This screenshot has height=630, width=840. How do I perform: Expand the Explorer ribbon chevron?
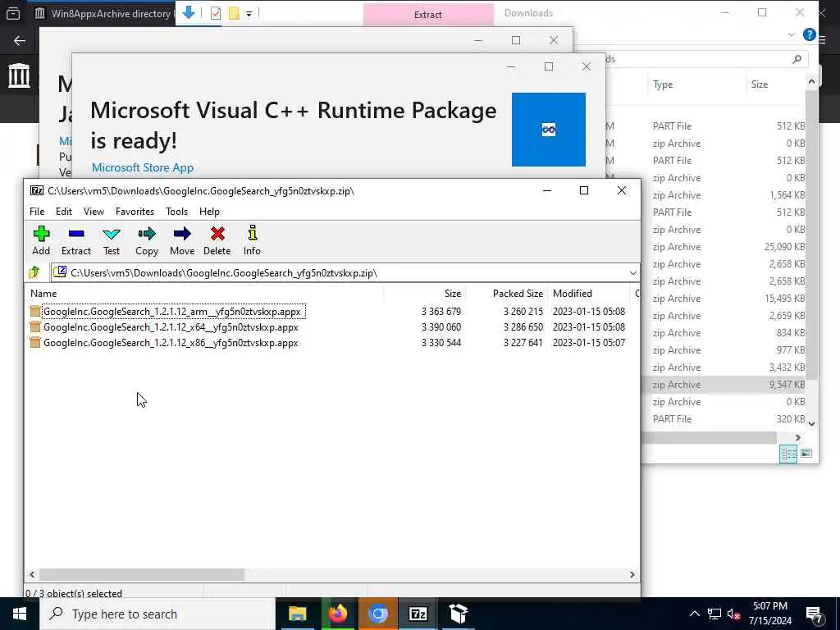tap(792, 34)
